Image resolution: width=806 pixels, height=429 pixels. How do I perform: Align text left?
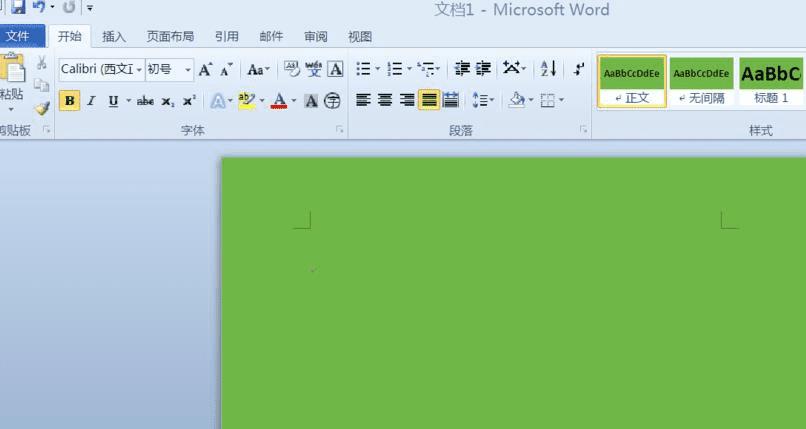[363, 100]
